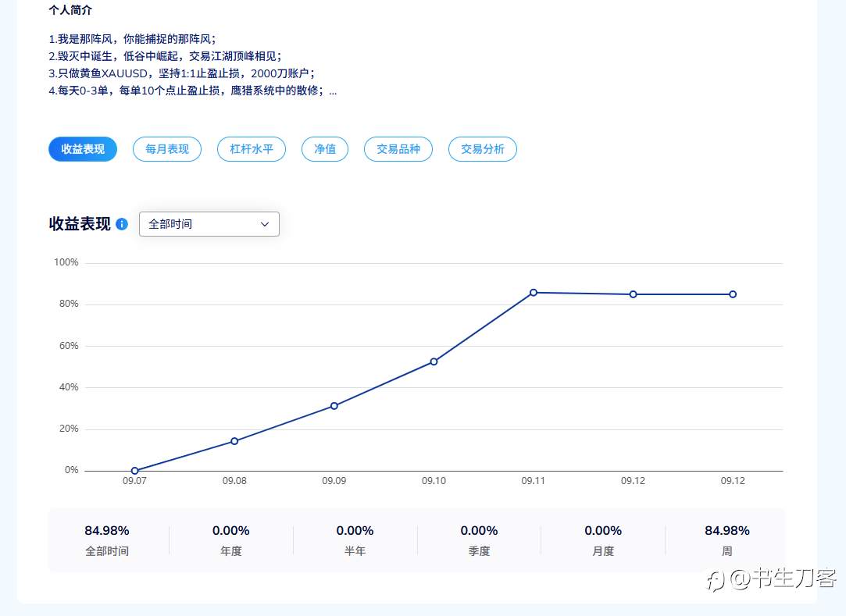Click the 20% y-axis label

coord(69,429)
